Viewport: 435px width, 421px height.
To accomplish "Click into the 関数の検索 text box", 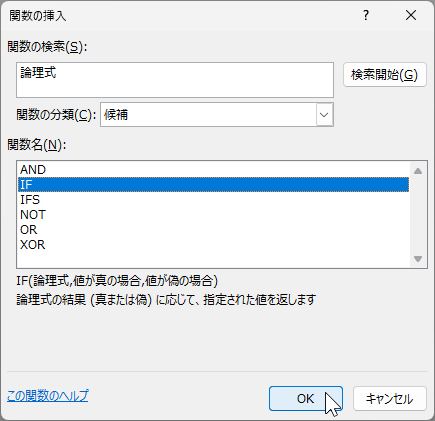I will point(175,80).
